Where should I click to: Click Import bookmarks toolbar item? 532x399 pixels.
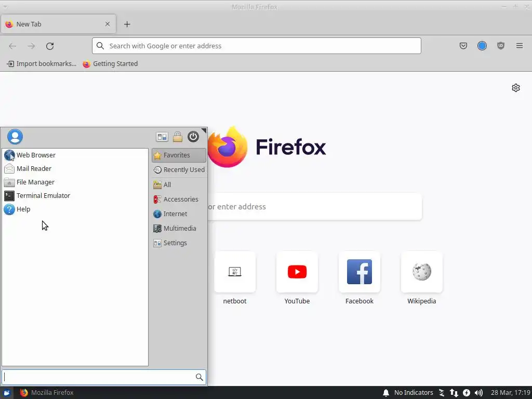click(x=42, y=64)
